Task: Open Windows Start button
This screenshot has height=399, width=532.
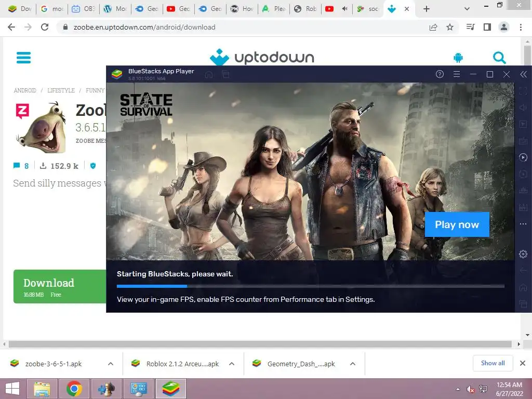Action: tap(12, 389)
